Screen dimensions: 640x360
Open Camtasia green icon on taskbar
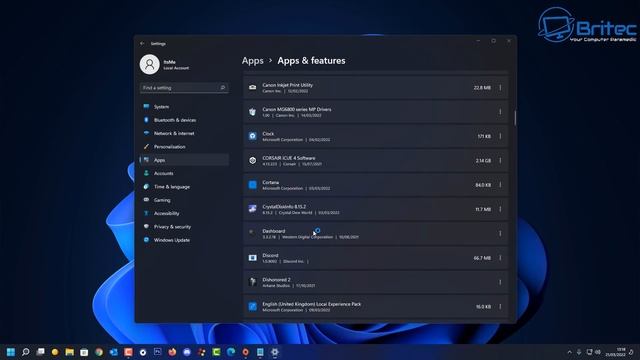[216, 352]
